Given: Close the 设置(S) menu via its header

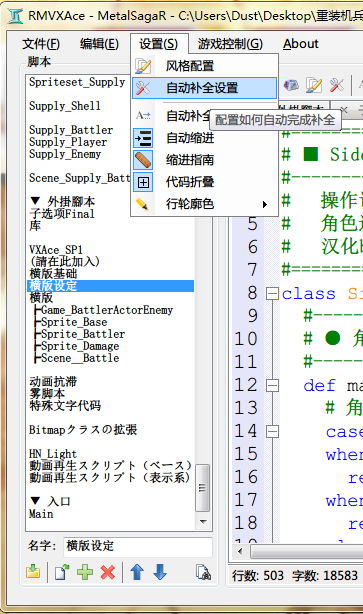Looking at the screenshot, I should 159,44.
